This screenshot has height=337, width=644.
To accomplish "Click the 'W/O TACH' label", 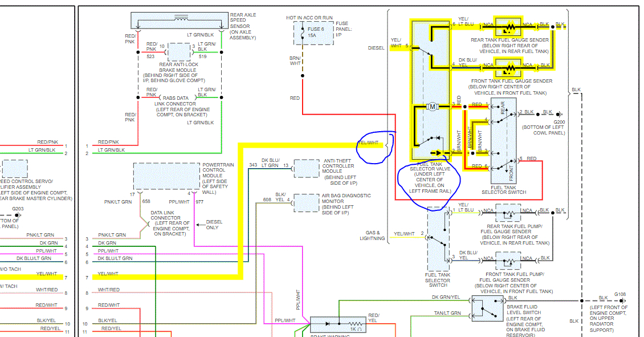I will [x=10, y=269].
